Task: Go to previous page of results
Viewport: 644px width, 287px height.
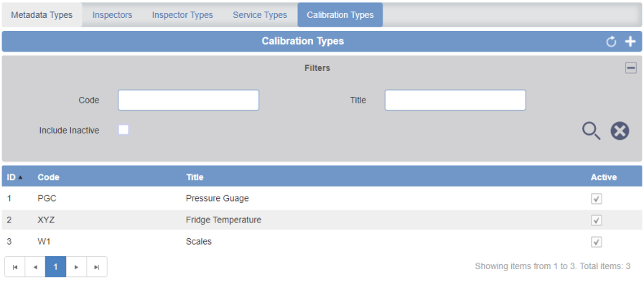Action: tap(35, 267)
